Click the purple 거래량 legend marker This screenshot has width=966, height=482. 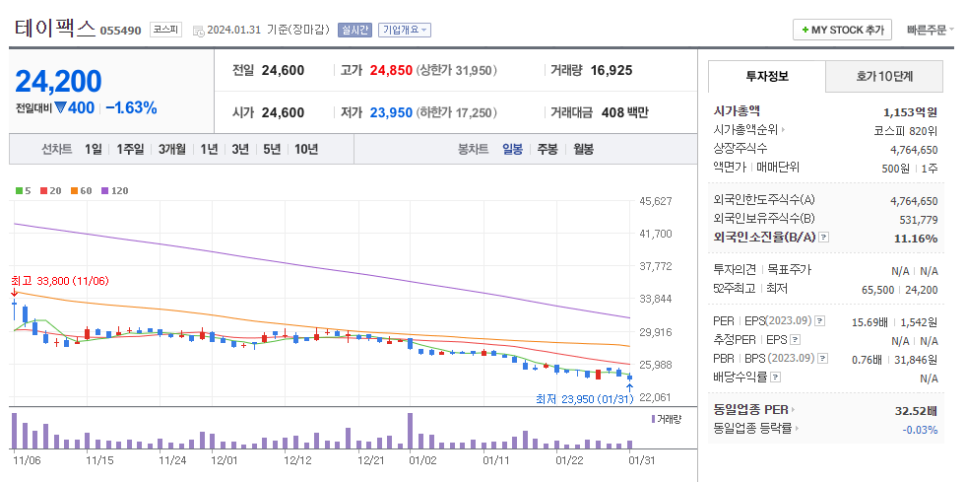pyautogui.click(x=653, y=419)
